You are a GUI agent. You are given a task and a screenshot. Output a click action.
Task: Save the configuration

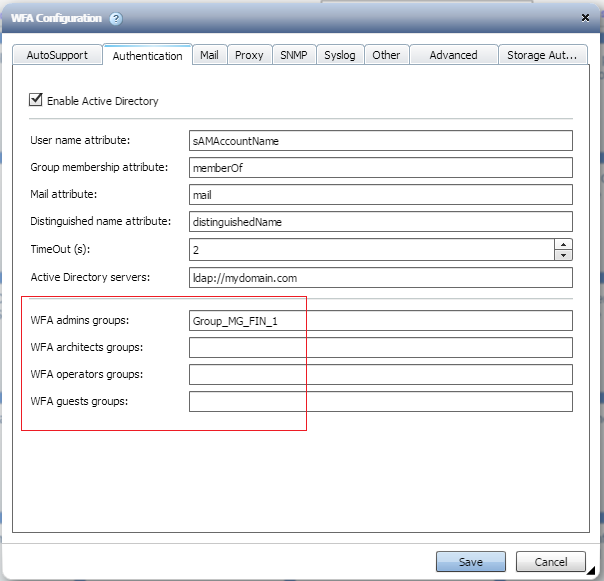click(471, 562)
